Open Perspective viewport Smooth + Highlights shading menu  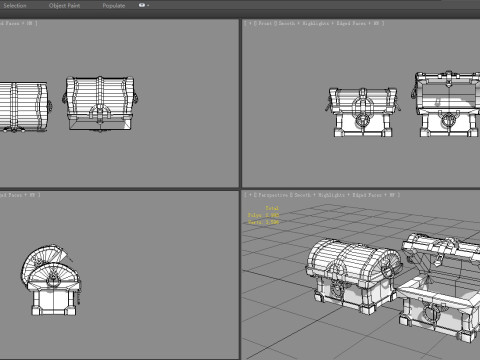319,195
